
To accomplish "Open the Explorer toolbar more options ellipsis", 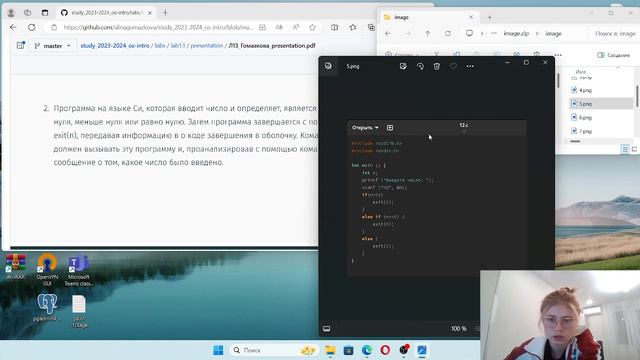I will point(558,55).
